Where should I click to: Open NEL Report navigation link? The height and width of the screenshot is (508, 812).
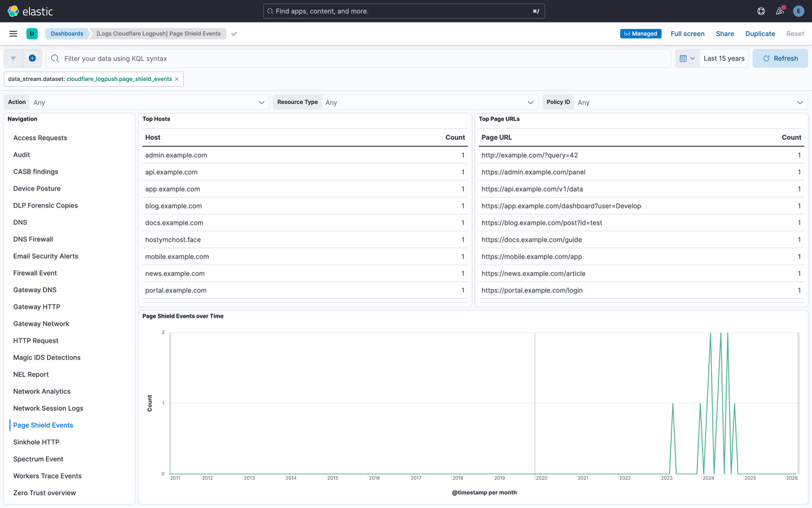[31, 375]
